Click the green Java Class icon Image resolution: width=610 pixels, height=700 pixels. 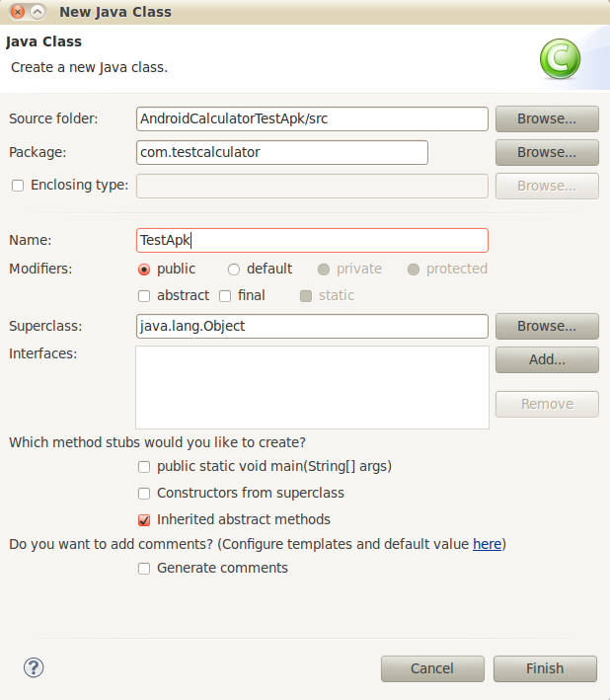coord(560,59)
